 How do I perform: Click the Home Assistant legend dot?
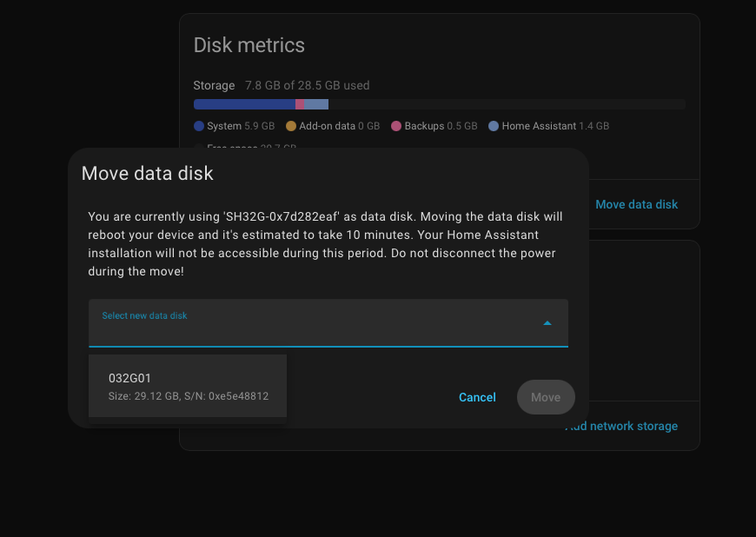pyautogui.click(x=494, y=126)
